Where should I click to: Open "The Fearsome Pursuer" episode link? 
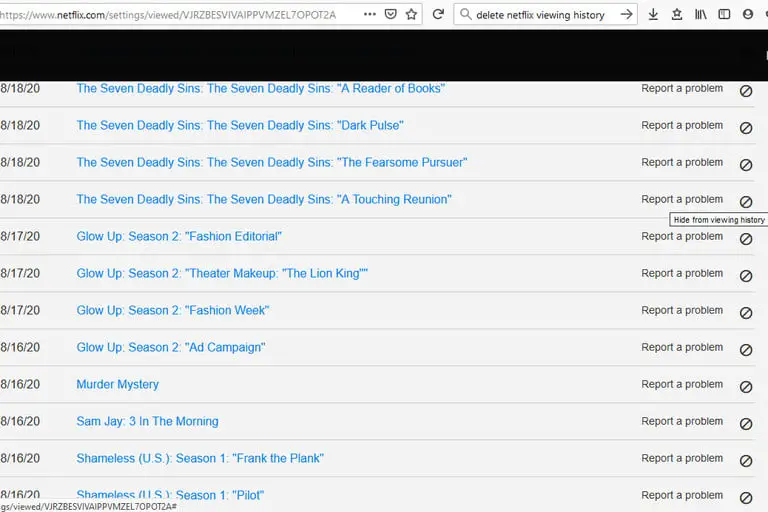click(x=272, y=163)
